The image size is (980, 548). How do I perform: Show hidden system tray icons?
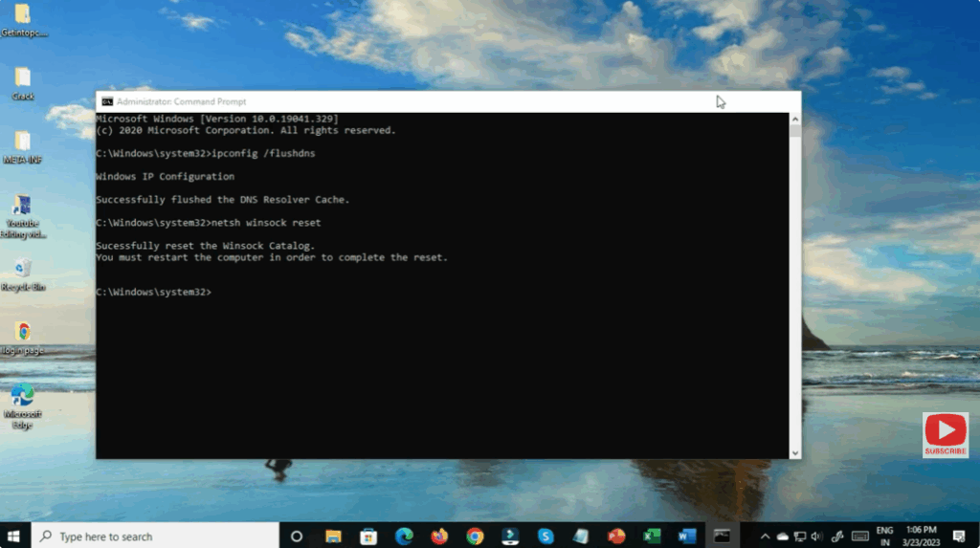click(765, 537)
